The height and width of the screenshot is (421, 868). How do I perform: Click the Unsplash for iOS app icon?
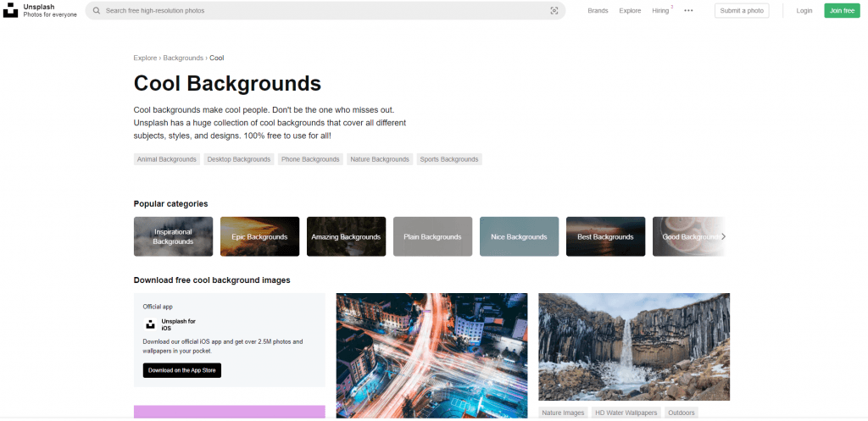150,324
